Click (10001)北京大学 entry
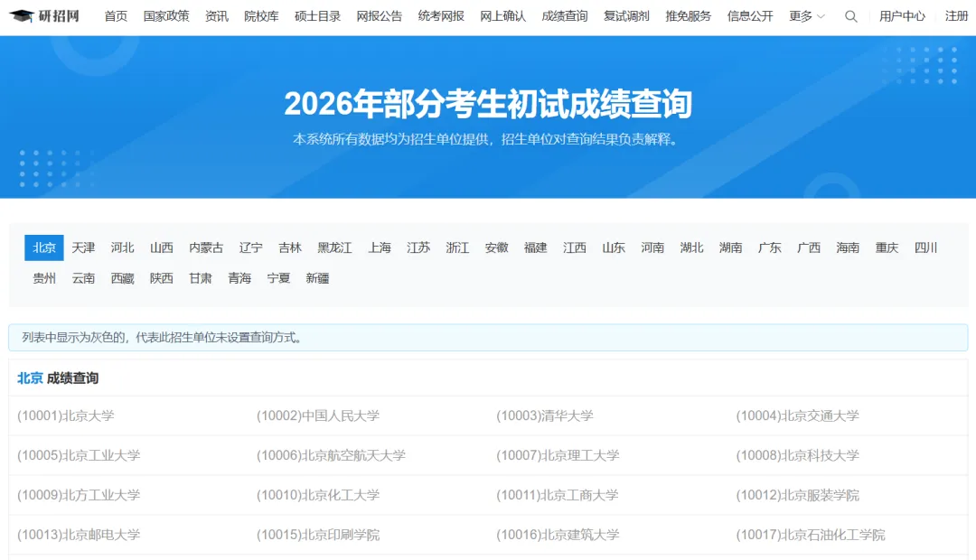976x560 pixels. (66, 415)
